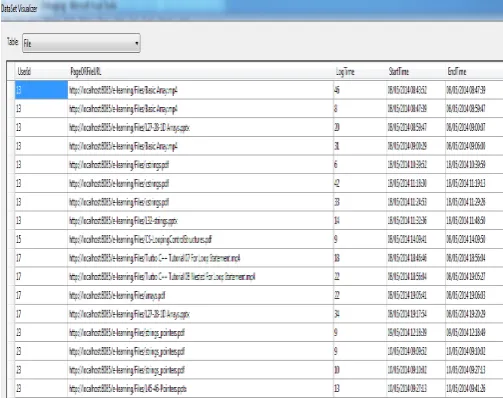Select the URL cell ending in 12-strings.pptx
The height and width of the screenshot is (398, 503).
coord(200,221)
